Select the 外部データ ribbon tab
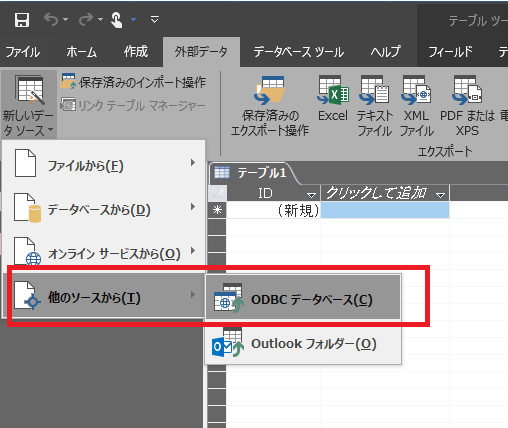The width and height of the screenshot is (508, 428). [x=201, y=52]
